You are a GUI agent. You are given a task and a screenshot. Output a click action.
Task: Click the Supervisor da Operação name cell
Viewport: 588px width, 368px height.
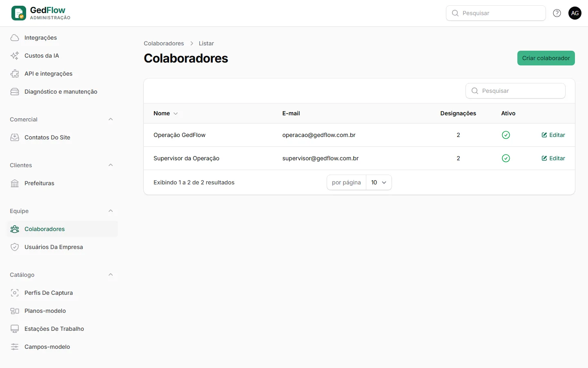click(187, 158)
